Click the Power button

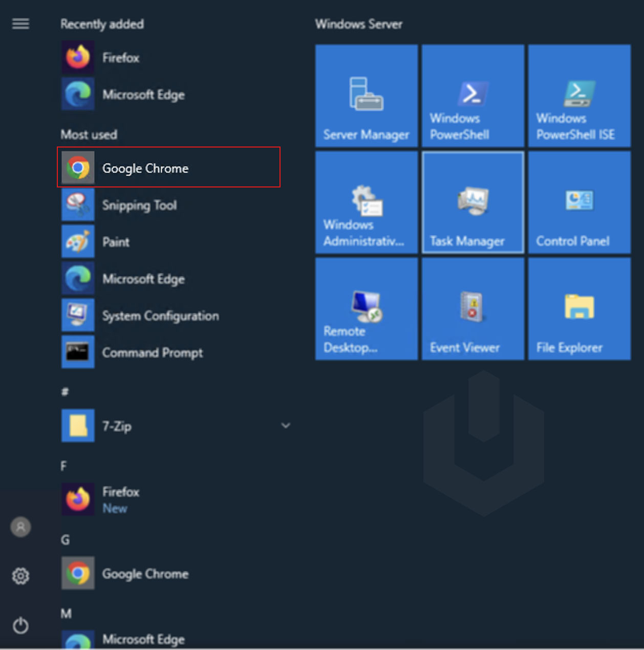tap(20, 625)
